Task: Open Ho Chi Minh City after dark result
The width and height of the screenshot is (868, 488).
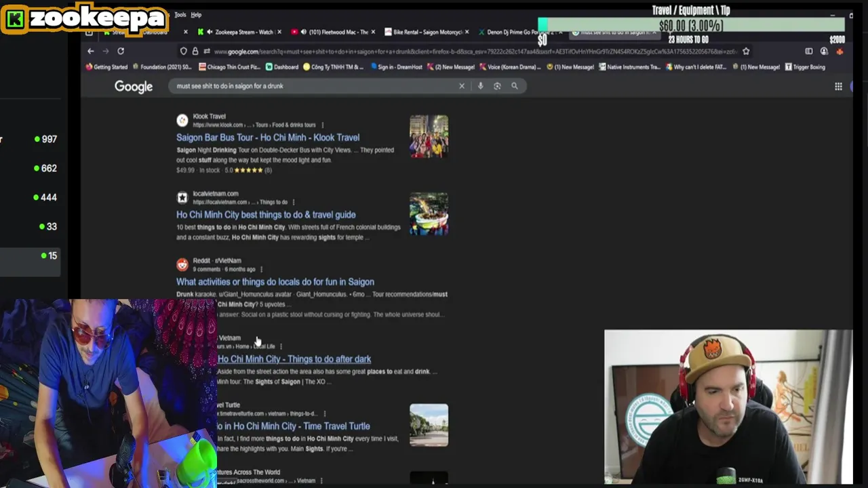Action: [x=294, y=359]
